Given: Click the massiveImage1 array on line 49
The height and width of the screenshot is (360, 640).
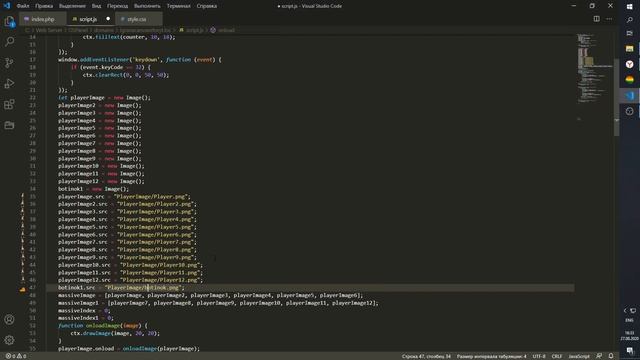Looking at the screenshot, I should pyautogui.click(x=243, y=303).
